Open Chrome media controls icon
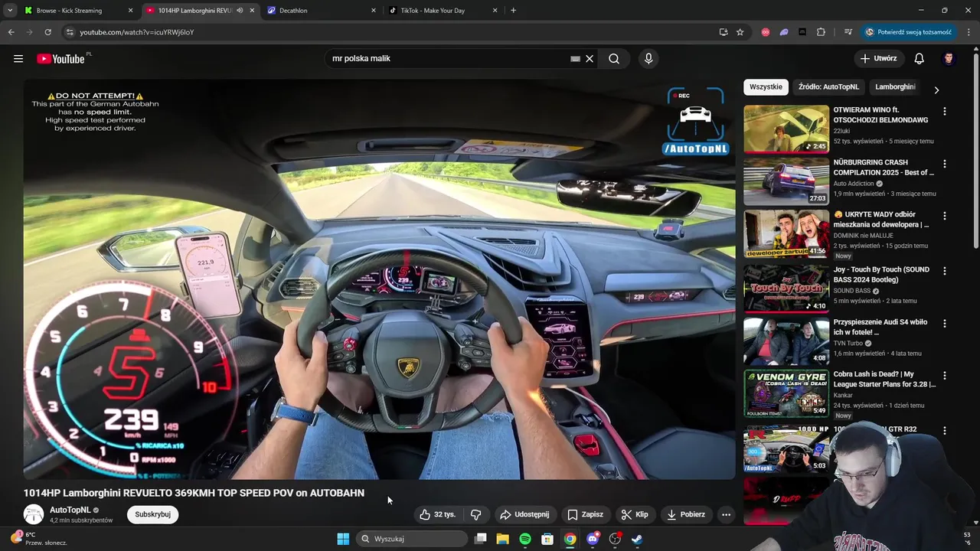The image size is (980, 551). [848, 32]
